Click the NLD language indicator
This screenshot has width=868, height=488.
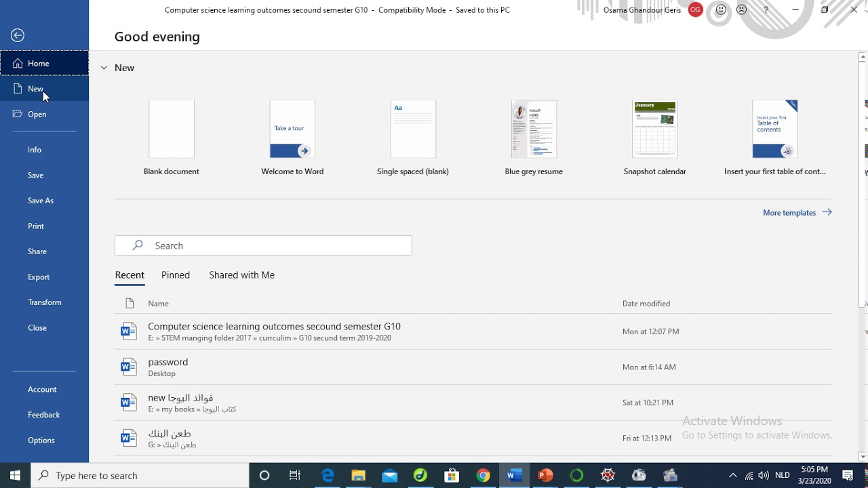point(782,475)
